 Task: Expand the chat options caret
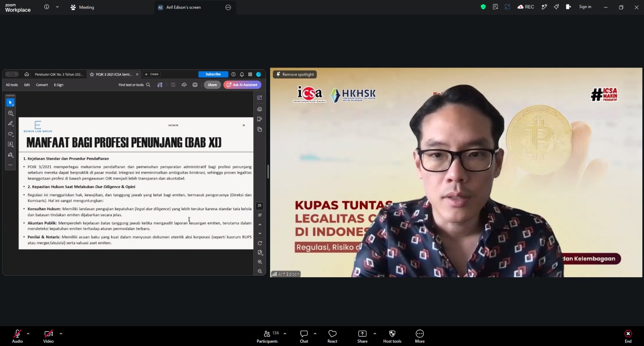pyautogui.click(x=315, y=334)
